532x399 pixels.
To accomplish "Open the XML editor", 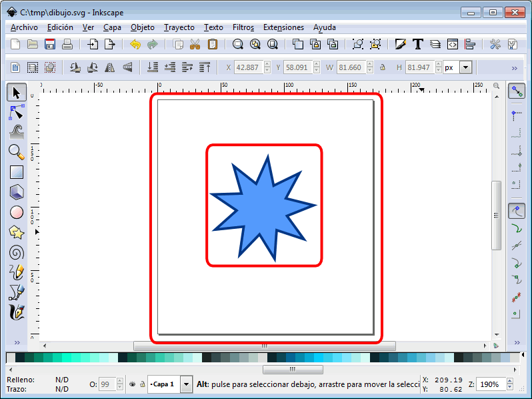I will click(x=452, y=44).
